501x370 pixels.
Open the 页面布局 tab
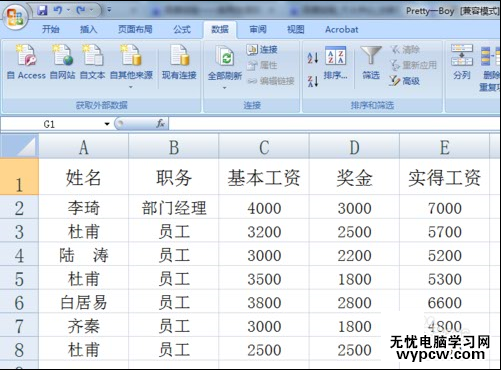(135, 29)
